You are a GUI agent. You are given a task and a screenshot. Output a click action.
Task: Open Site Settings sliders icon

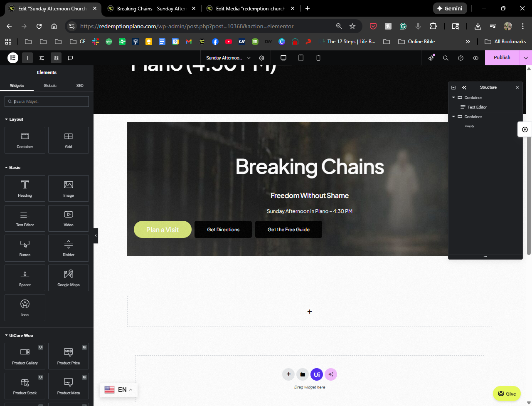(42, 58)
